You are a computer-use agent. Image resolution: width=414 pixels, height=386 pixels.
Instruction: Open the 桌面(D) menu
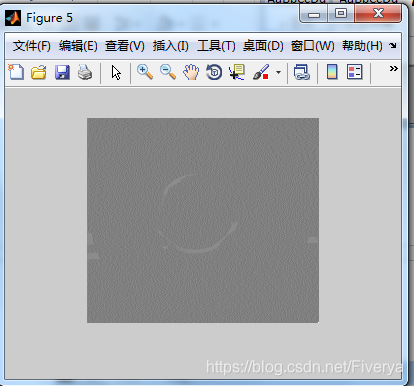coord(263,46)
